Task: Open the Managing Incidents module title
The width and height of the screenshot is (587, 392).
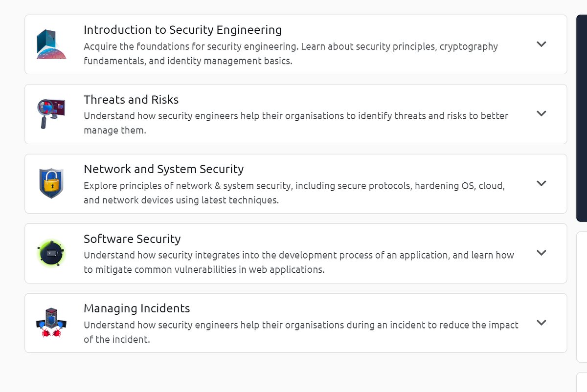Action: pyautogui.click(x=137, y=308)
